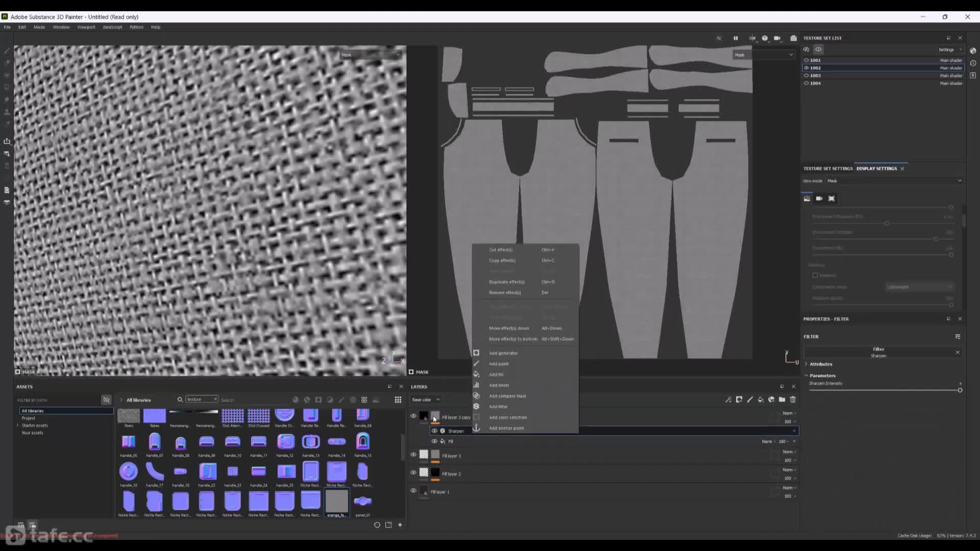This screenshot has height=551, width=980.
Task: Open the viewport camera settings icon
Action: pos(777,38)
